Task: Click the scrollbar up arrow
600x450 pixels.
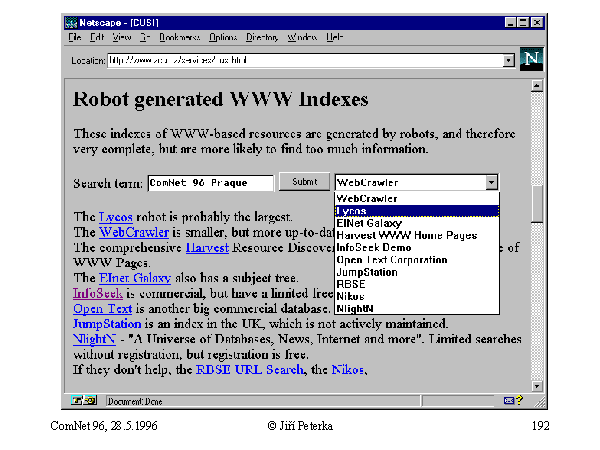Action: pyautogui.click(x=537, y=86)
